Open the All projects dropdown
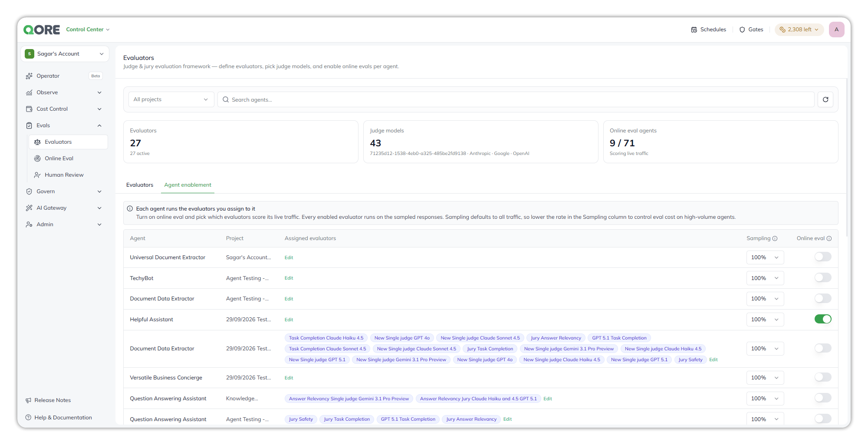868x445 pixels. (x=171, y=99)
